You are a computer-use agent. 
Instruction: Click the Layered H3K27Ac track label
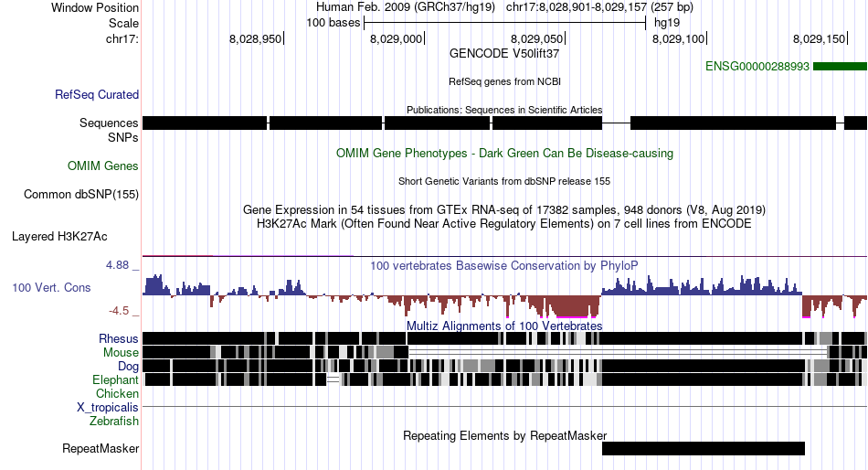pyautogui.click(x=59, y=237)
